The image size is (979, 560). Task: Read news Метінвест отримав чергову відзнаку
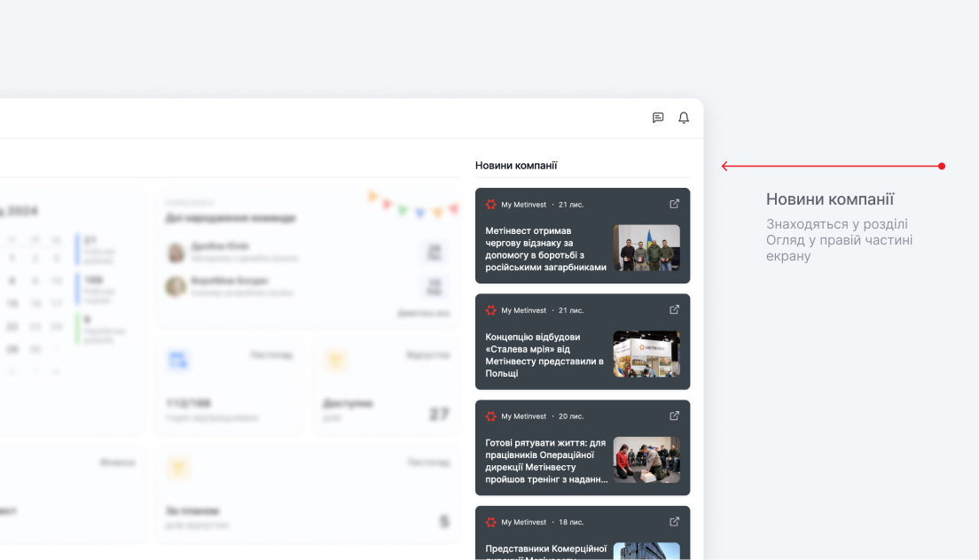(545, 249)
